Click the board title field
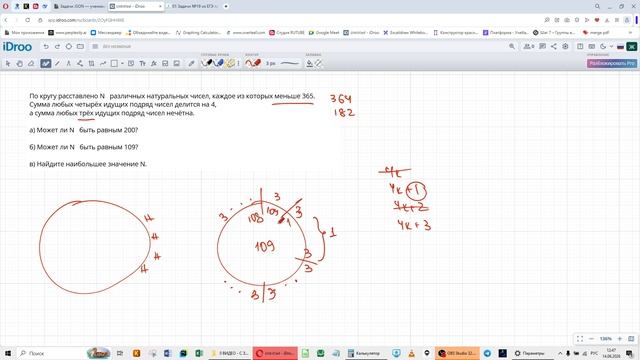Screen dimensions: 640x360 (117, 47)
